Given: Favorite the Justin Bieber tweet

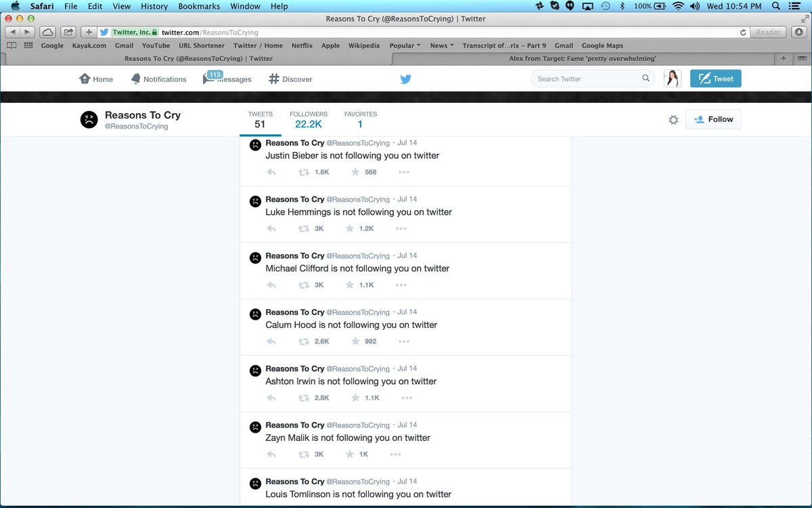Looking at the screenshot, I should 355,172.
